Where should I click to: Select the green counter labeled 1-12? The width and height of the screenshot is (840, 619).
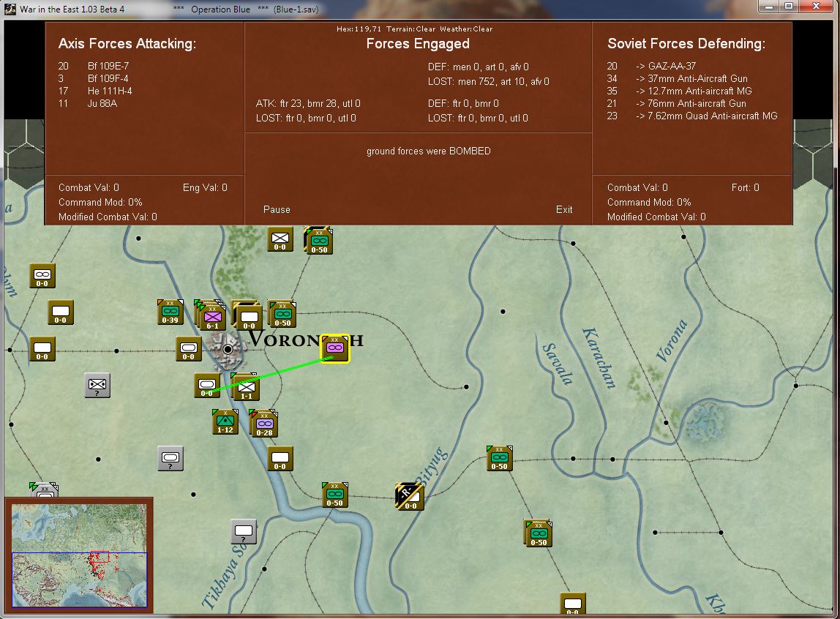pos(225,421)
